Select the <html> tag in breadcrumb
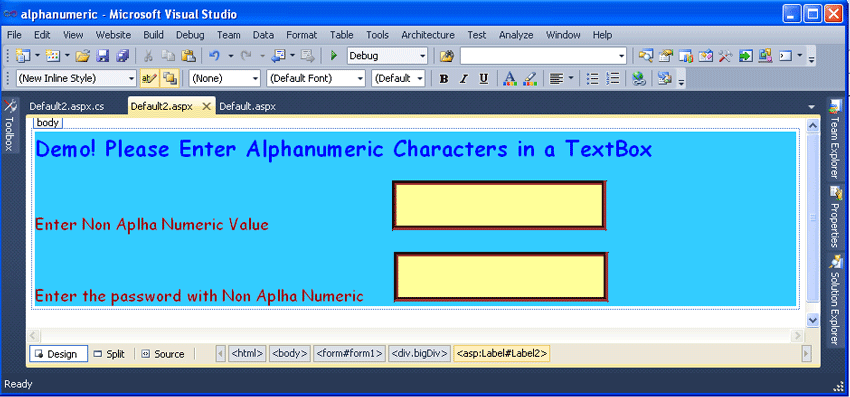The image size is (850, 397). (x=248, y=354)
